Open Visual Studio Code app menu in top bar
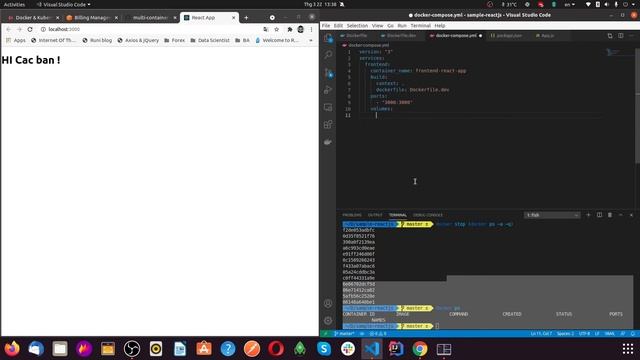This screenshot has width=640, height=360. coord(64,4)
